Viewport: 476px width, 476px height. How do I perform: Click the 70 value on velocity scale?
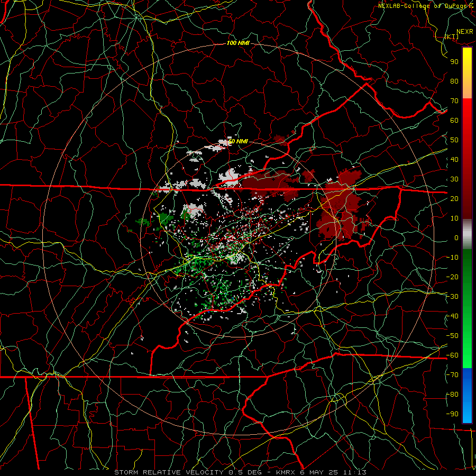coord(454,101)
